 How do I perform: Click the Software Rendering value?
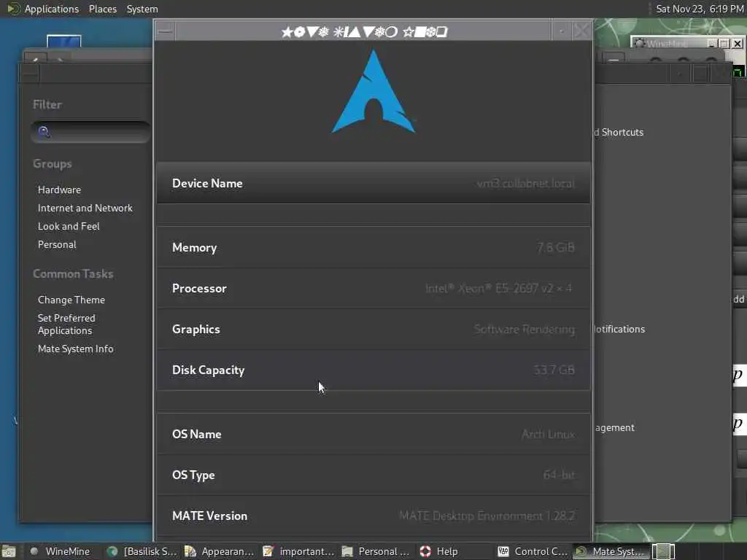(x=524, y=330)
